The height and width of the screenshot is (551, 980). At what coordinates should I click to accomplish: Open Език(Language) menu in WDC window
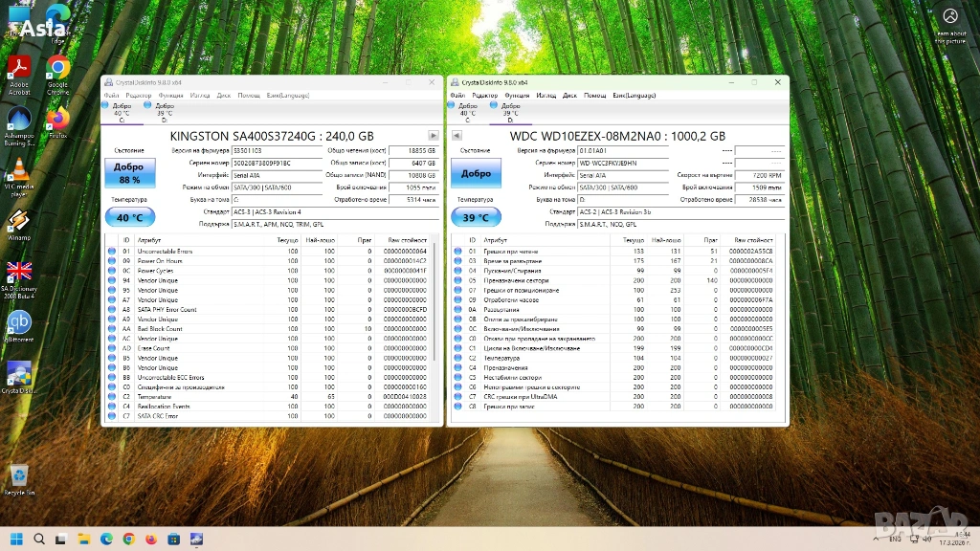634,96
